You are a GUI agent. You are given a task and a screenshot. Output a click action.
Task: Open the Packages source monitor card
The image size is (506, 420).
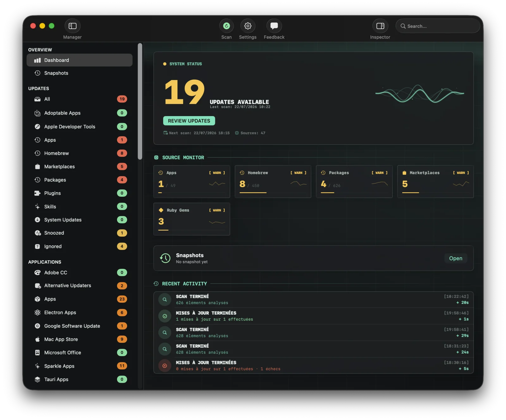[x=354, y=182]
